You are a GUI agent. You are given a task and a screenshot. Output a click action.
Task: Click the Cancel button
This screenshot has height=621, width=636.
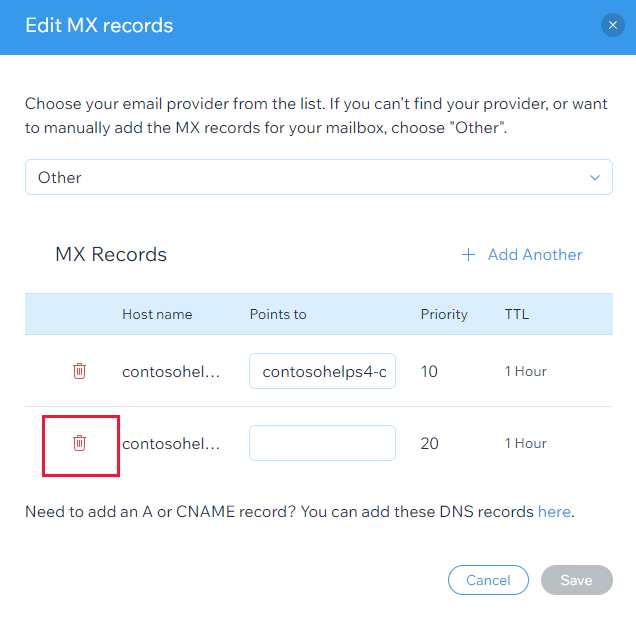(x=488, y=580)
